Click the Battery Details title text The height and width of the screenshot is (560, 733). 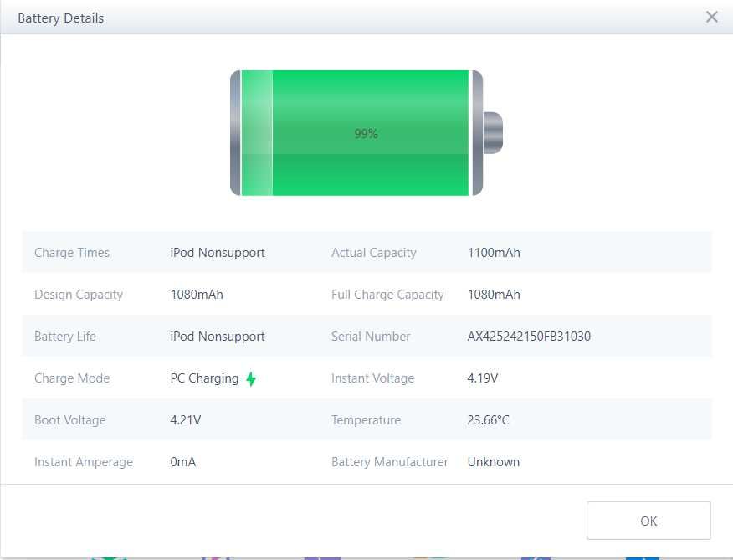(61, 18)
